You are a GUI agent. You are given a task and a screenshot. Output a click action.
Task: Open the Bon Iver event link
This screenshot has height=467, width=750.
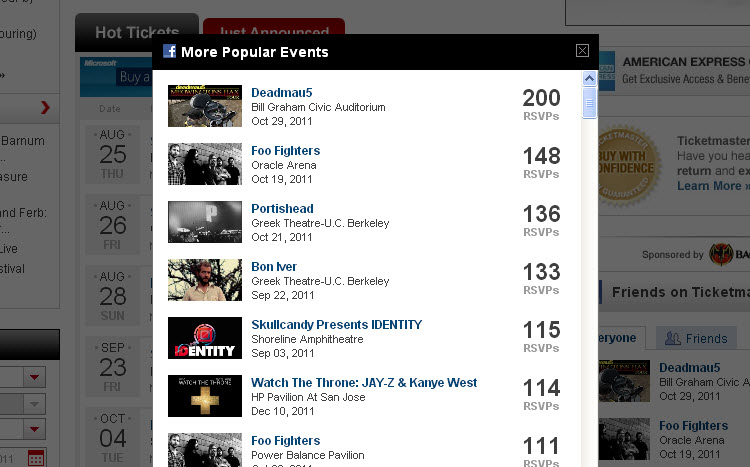click(x=274, y=267)
